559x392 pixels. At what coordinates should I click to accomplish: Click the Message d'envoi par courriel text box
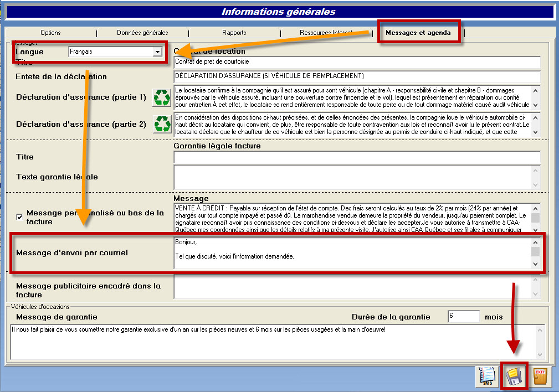(352, 252)
